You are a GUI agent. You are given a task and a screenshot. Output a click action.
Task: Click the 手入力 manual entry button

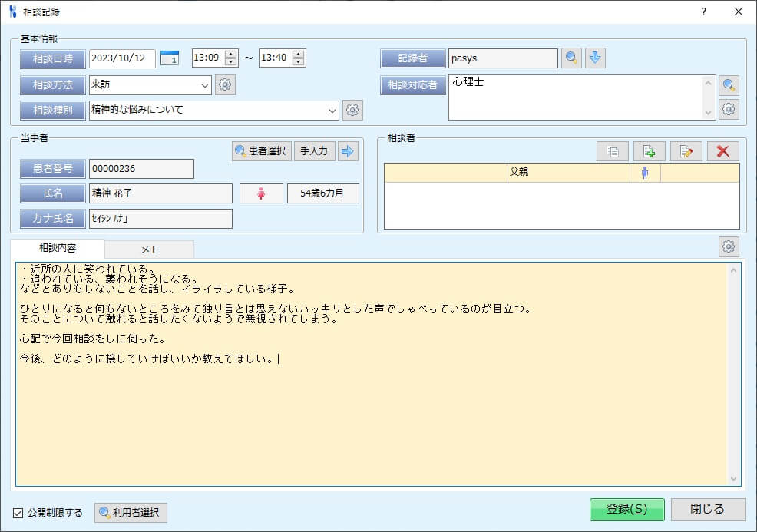314,150
